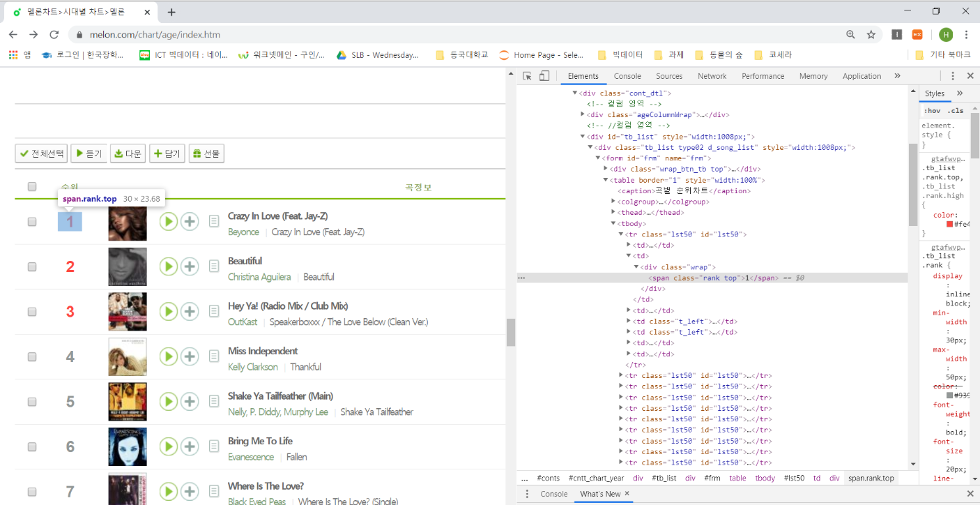This screenshot has width=980, height=505.
Task: Open song detail icon for Hey Ya!
Action: 214,312
